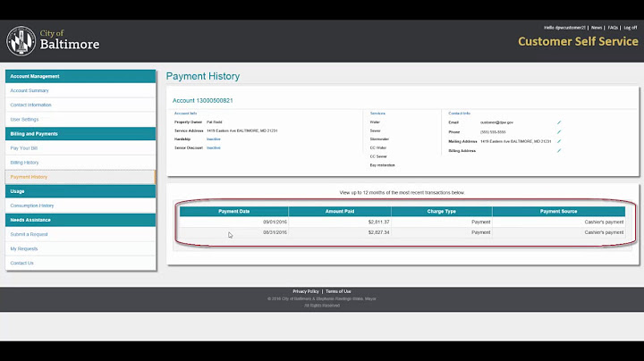The image size is (644, 361).
Task: Click the Charge Type column header
Action: click(x=442, y=211)
